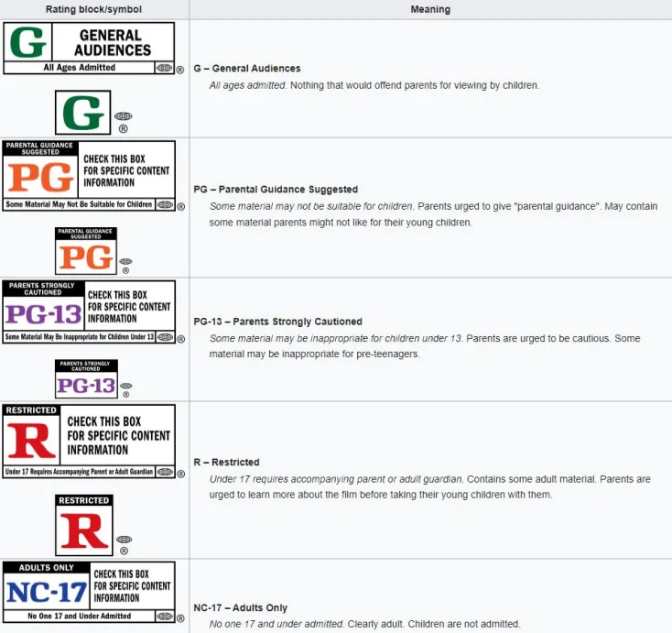The image size is (672, 633).
Task: Select the "PG – Parental Guidance Suggested" bold heading
Action: click(x=276, y=190)
